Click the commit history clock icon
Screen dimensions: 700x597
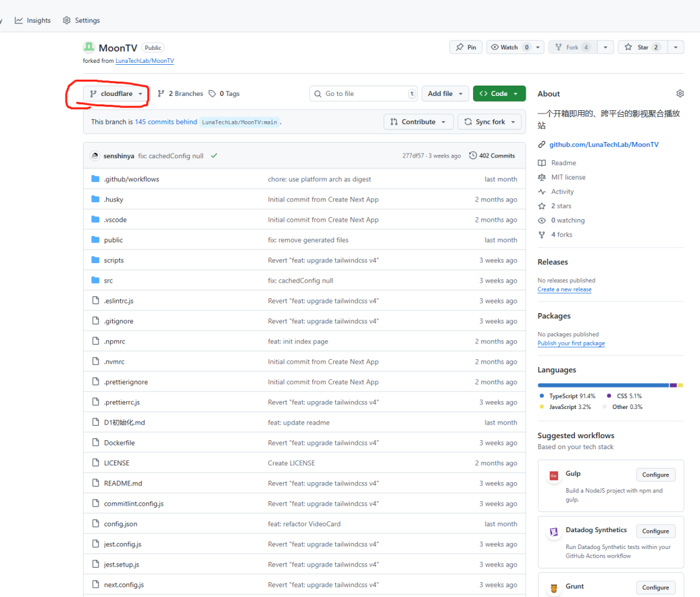click(x=473, y=156)
